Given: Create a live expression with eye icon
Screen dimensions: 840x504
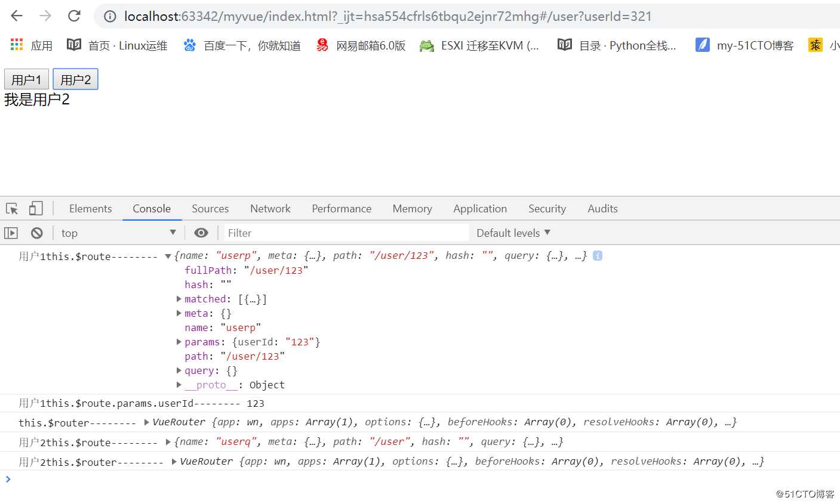Looking at the screenshot, I should pyautogui.click(x=201, y=233).
